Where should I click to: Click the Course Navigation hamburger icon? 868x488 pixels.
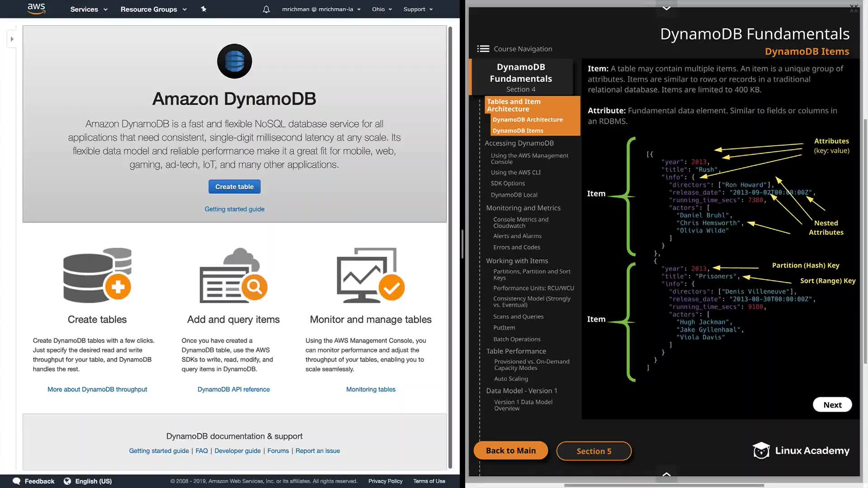click(483, 49)
